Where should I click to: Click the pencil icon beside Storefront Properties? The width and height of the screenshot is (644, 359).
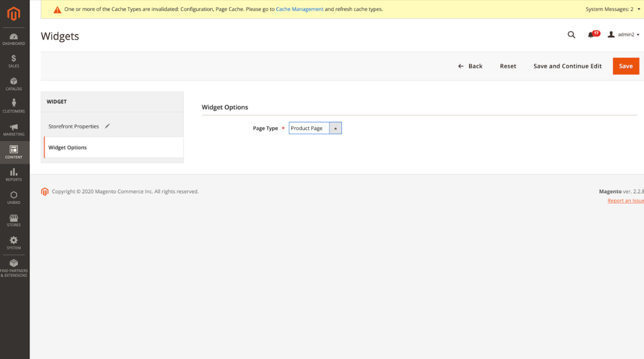[107, 126]
